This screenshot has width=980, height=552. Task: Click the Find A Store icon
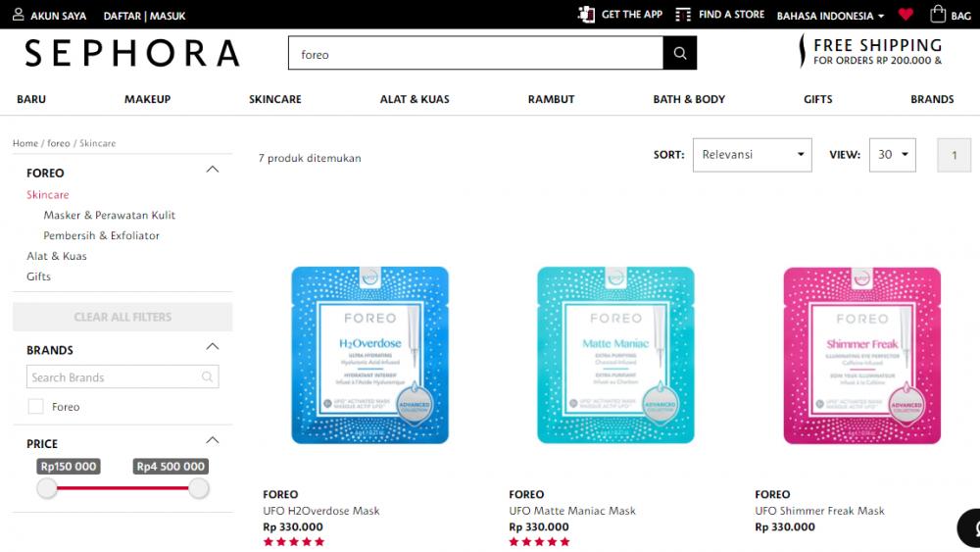tap(683, 15)
